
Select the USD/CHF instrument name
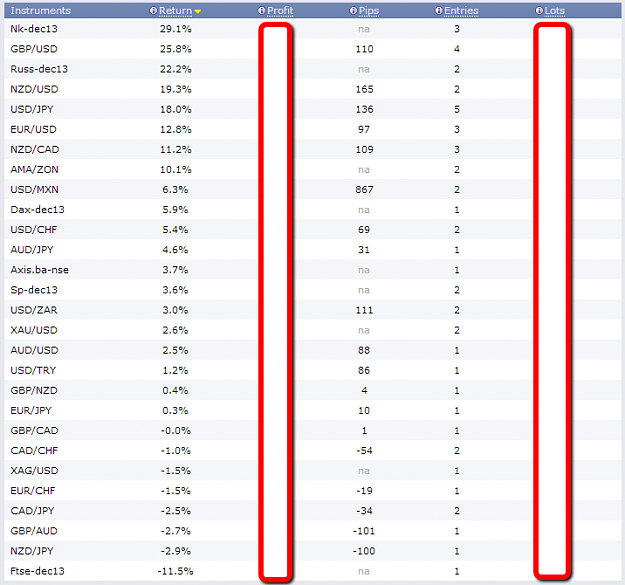pos(34,230)
